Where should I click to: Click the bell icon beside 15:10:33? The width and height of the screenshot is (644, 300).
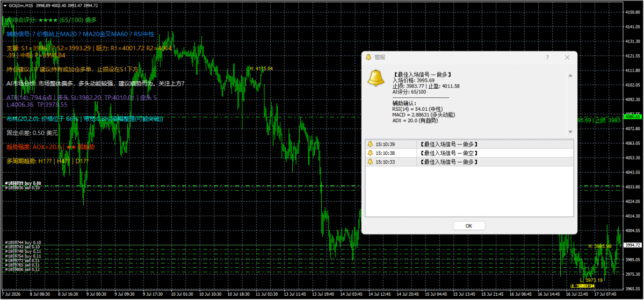[x=370, y=162]
